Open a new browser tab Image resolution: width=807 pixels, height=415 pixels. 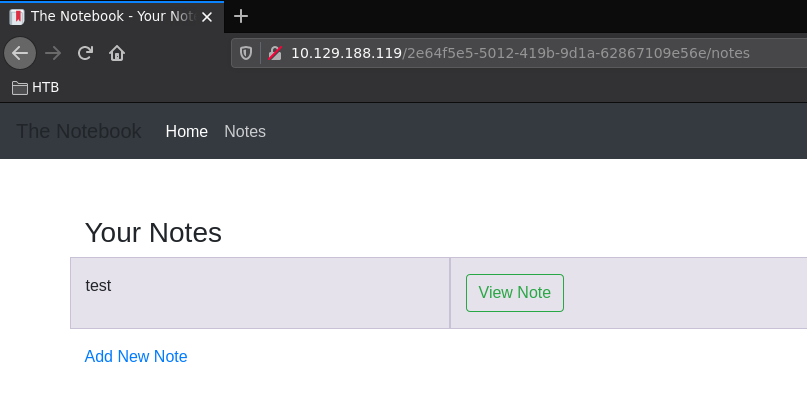pos(240,16)
